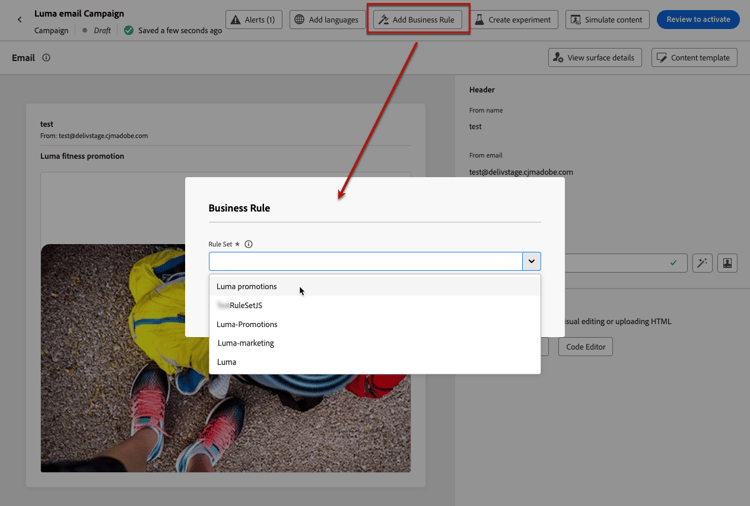The image size is (750, 506).
Task: Select Luma-Promotions from the list
Action: [375, 324]
